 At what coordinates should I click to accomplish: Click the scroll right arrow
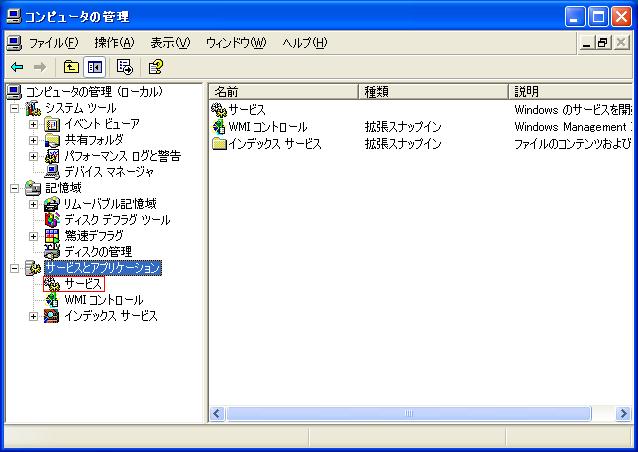click(623, 414)
